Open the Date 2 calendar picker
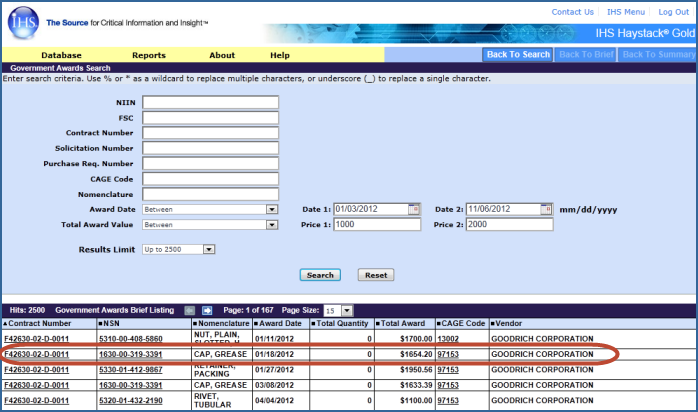The image size is (698, 412). (x=546, y=209)
